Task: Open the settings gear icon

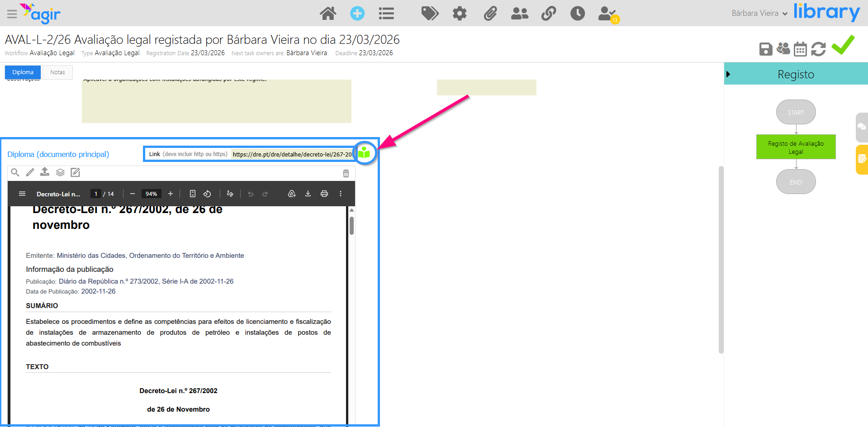Action: click(x=460, y=14)
